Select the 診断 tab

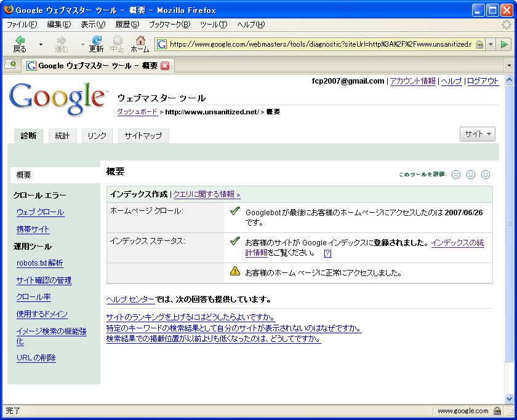[29, 136]
